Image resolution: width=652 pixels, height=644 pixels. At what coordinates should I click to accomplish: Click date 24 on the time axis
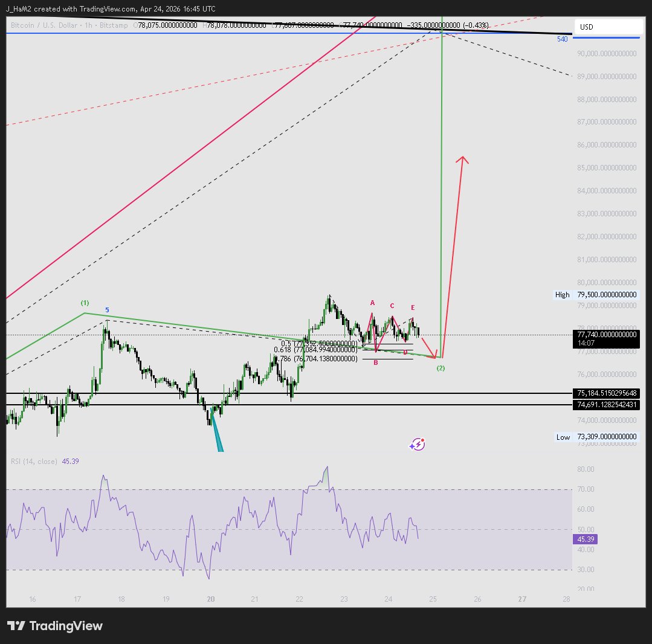pos(388,599)
